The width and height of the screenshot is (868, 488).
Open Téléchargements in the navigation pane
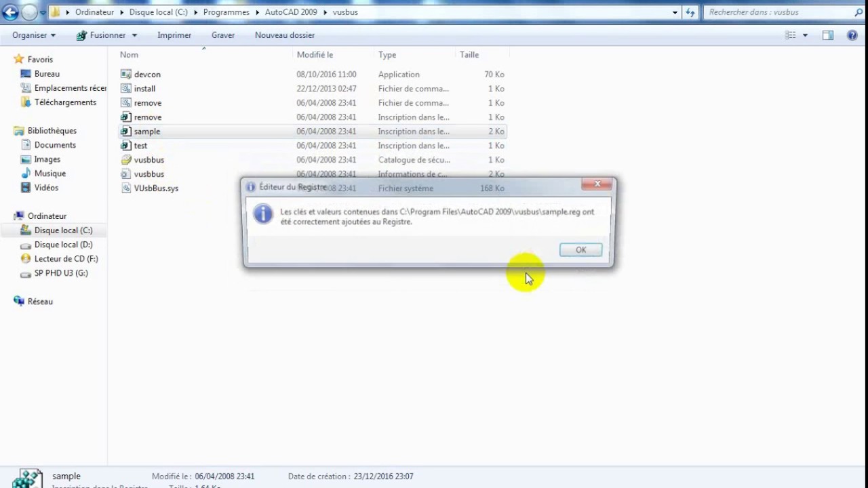tap(65, 102)
